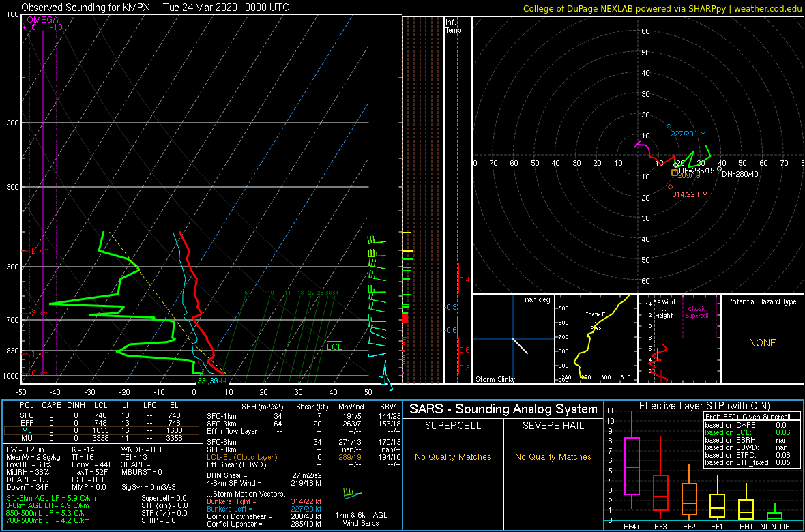
Task: Click the 1km & 6km AGL wind barb icon
Action: click(x=352, y=494)
